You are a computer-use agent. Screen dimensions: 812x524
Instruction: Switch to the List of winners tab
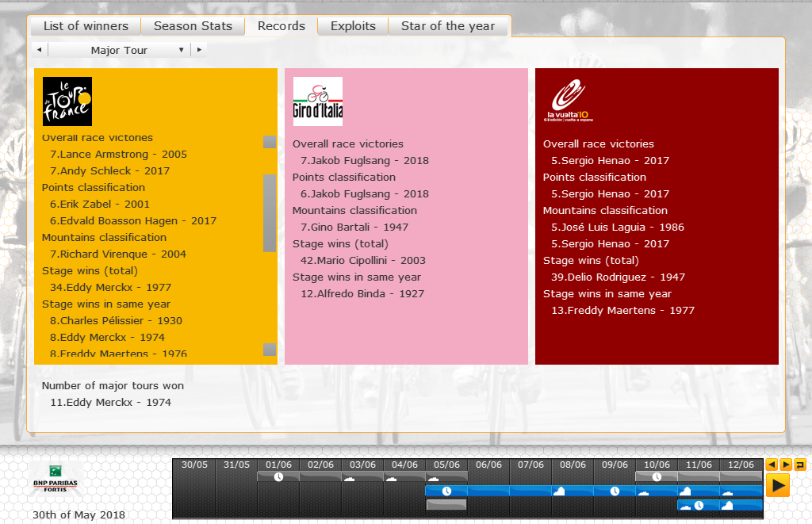pos(86,26)
